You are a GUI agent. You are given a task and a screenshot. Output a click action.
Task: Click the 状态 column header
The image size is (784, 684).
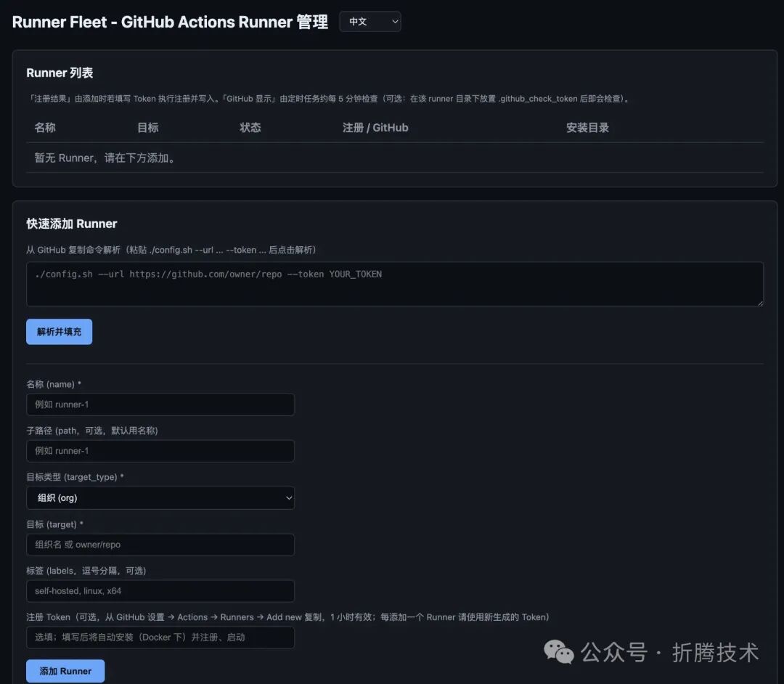click(x=250, y=127)
